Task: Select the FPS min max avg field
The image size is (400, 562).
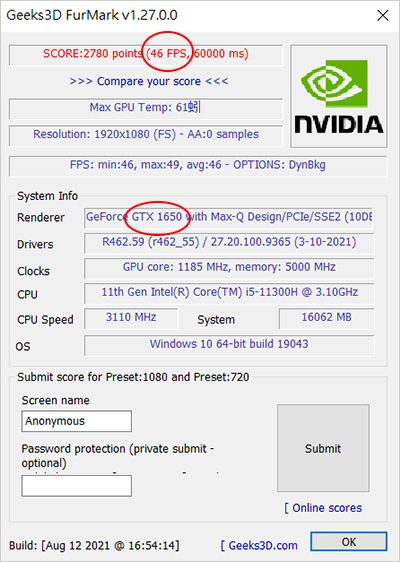Action: coord(198,166)
